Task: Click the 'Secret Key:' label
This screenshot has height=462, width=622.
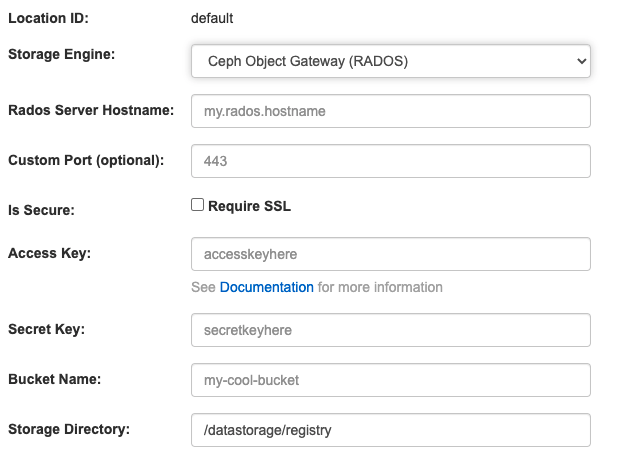Action: coord(47,329)
